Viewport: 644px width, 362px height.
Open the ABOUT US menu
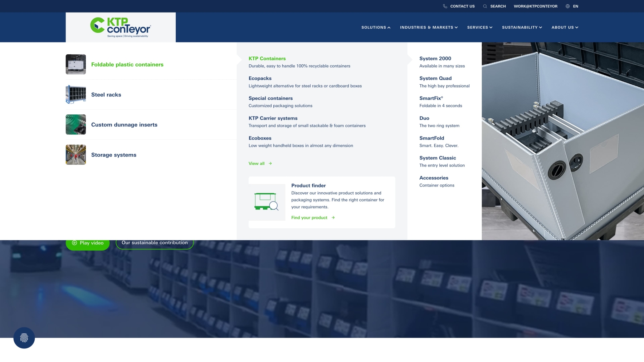pos(565,27)
